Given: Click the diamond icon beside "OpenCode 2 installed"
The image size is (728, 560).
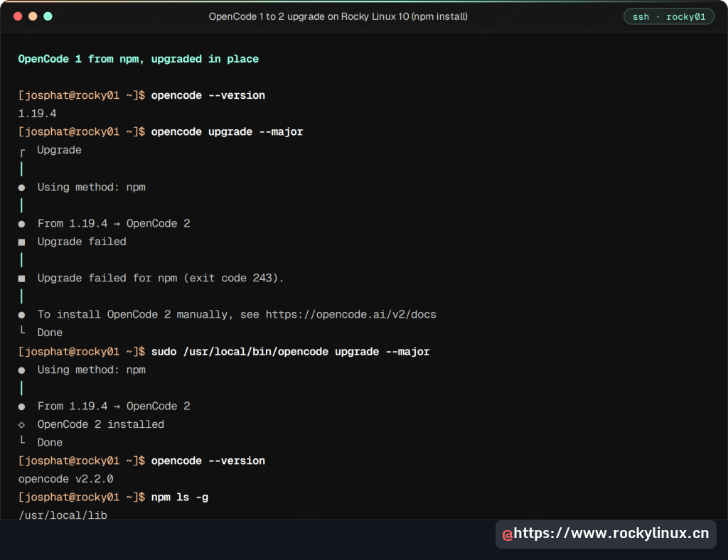Looking at the screenshot, I should click(21, 425).
